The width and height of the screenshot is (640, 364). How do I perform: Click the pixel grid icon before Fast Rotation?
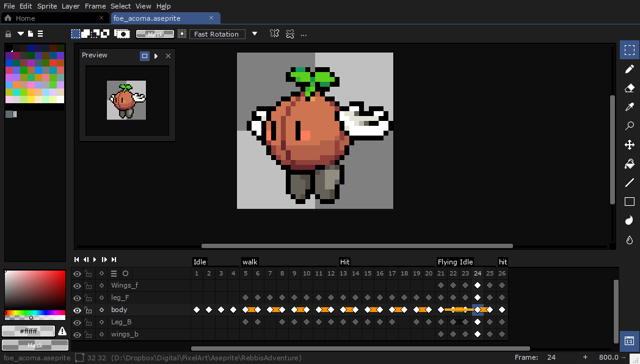[182, 34]
